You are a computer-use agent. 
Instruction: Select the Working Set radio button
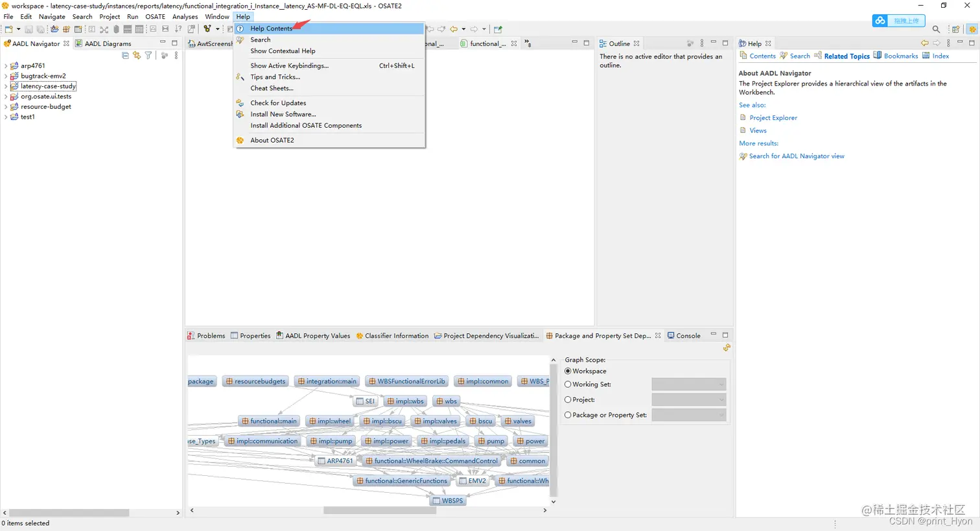568,384
